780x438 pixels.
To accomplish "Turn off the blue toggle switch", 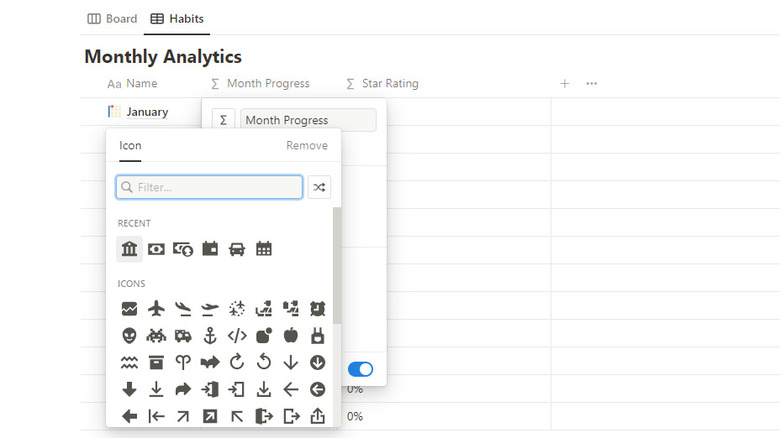I will (x=361, y=369).
